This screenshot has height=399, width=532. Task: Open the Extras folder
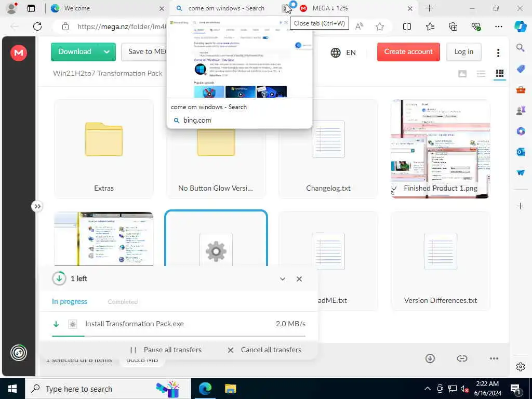coord(104,149)
